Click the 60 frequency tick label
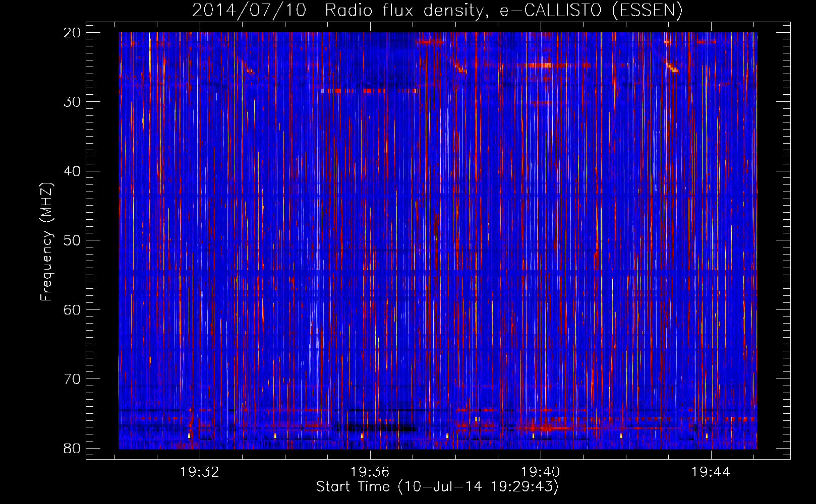 (x=72, y=309)
